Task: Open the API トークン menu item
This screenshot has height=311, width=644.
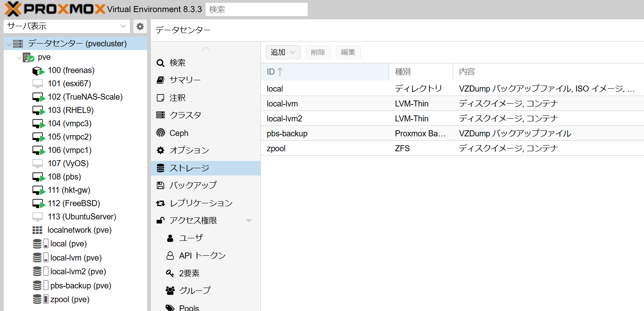Action: (x=206, y=256)
